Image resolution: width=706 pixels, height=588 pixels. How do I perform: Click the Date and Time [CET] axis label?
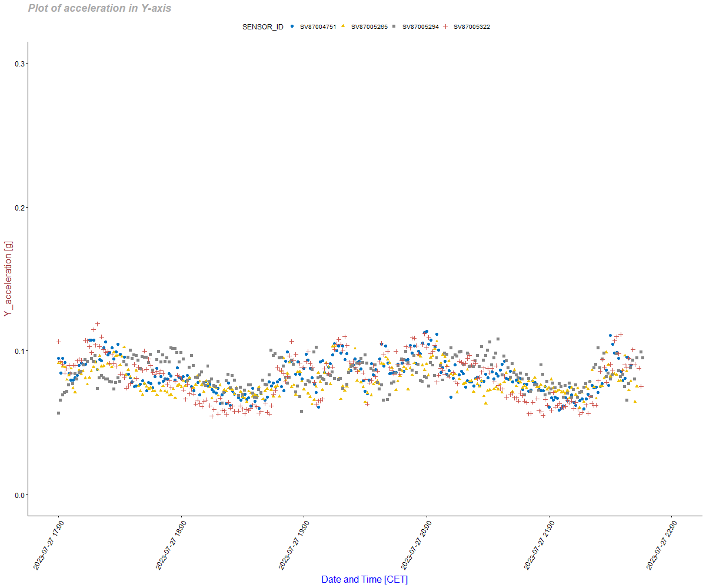364,579
